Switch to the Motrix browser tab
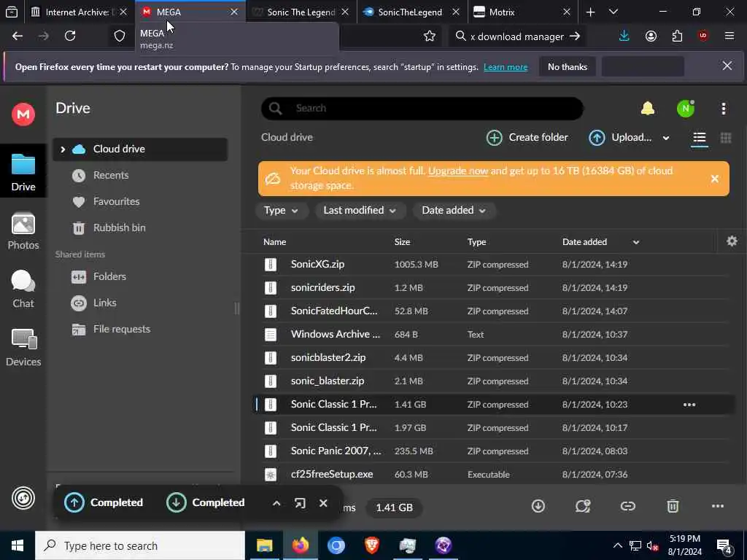The width and height of the screenshot is (747, 560). [x=522, y=12]
